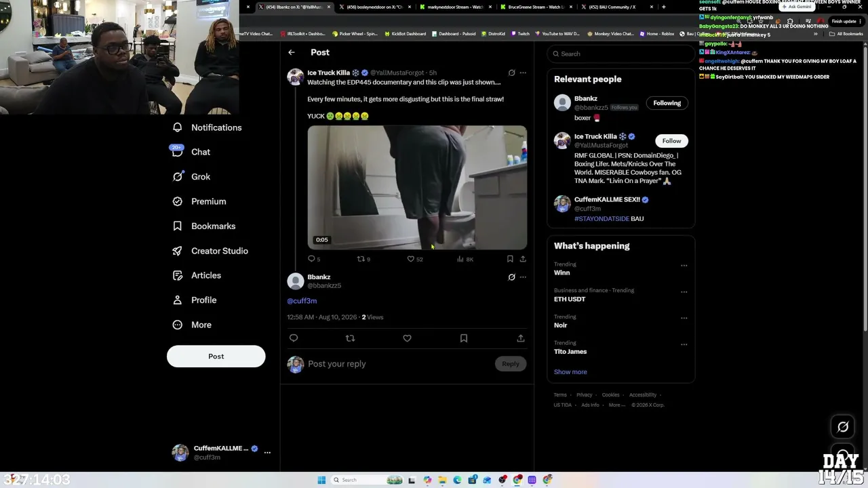Open Ice Truck Killa's profile avatar on post

click(295, 77)
